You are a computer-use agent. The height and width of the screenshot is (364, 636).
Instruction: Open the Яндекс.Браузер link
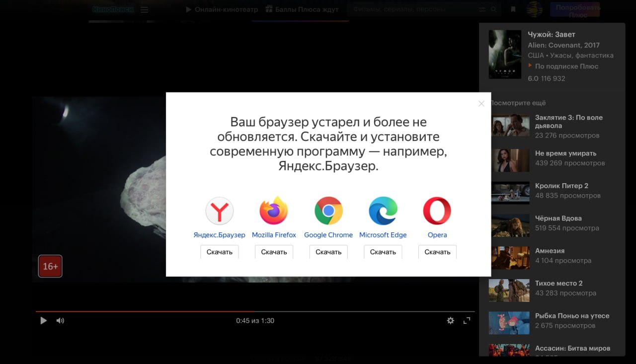tap(219, 235)
